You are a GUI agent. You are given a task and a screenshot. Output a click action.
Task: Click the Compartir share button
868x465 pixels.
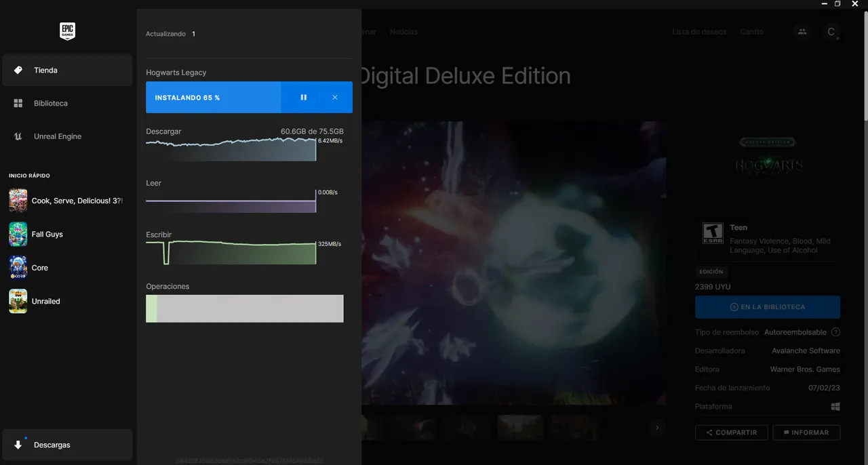coord(731,432)
